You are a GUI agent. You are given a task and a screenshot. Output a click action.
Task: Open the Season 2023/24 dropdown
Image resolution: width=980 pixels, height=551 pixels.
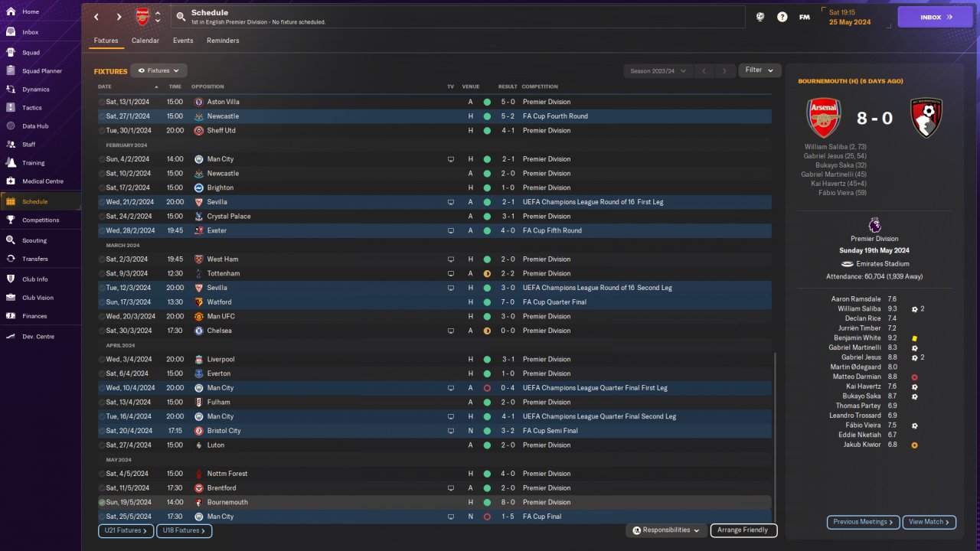(x=658, y=70)
